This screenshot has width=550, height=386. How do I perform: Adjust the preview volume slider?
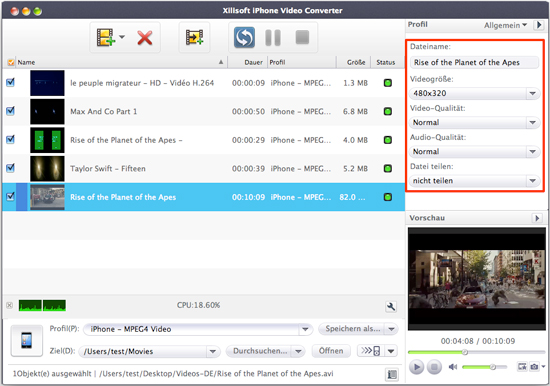(484, 367)
